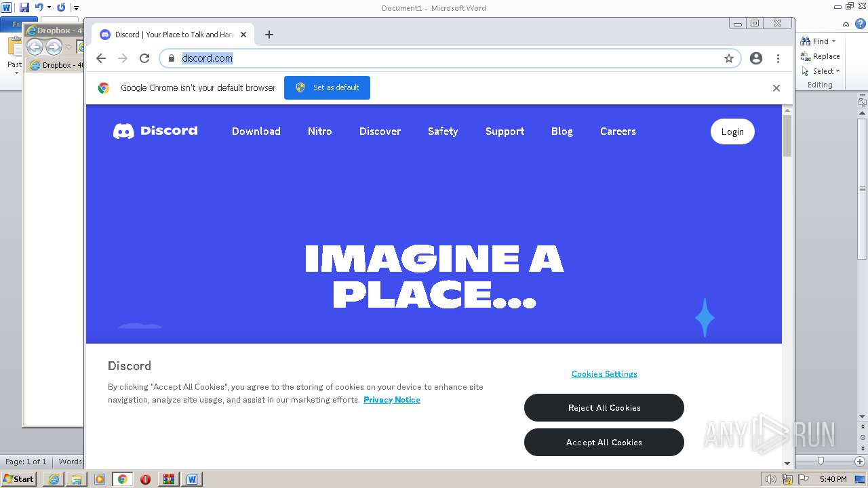The width and height of the screenshot is (868, 488).
Task: Open the Download page on Discord
Action: tap(256, 131)
